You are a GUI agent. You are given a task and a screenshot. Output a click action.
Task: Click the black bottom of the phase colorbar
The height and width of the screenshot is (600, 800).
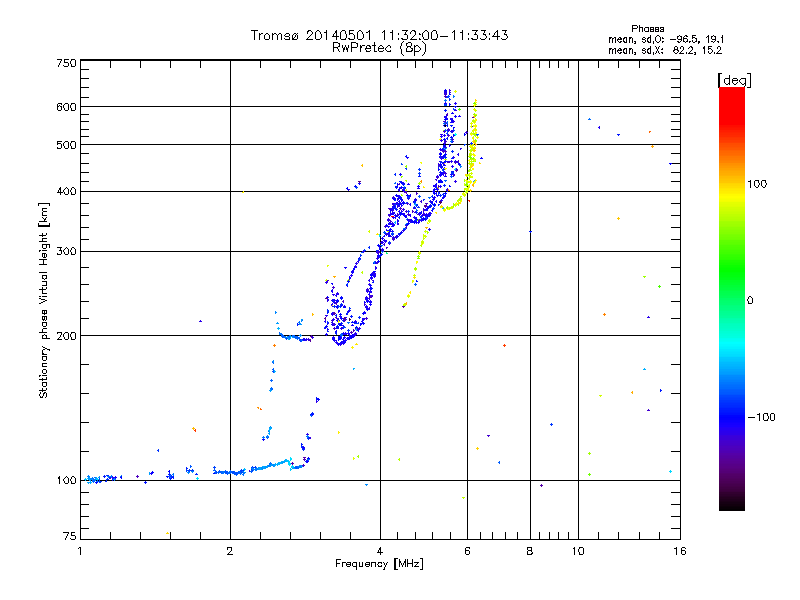732,503
